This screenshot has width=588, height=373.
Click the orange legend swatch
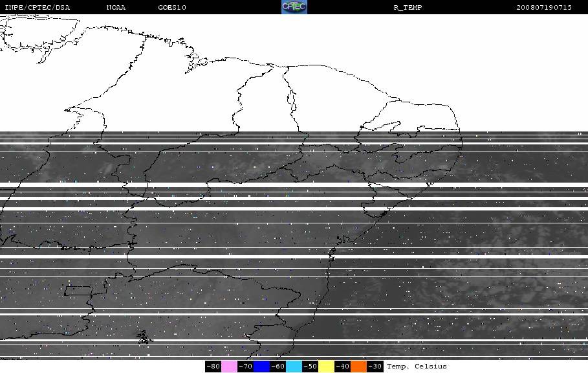358,367
